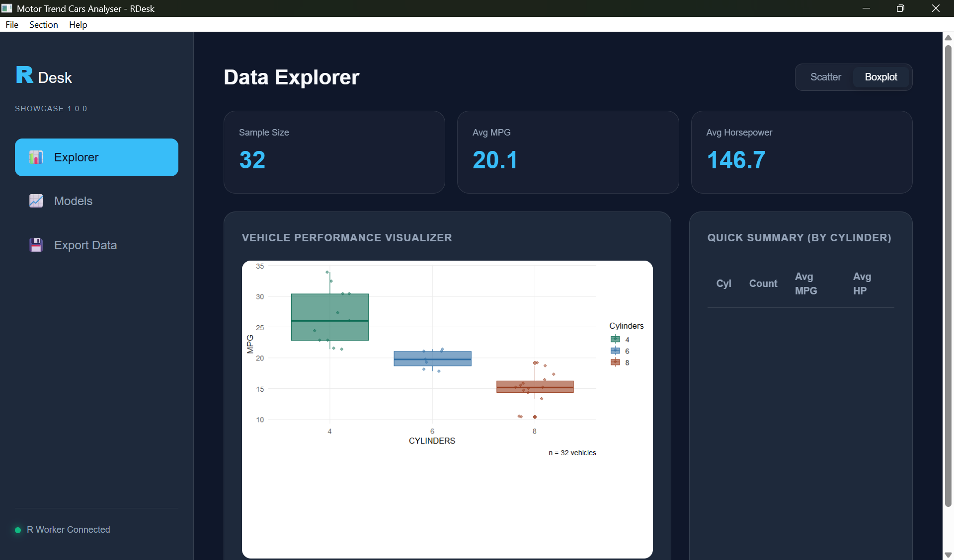Select the Boxplot view option
Viewport: 954px width, 560px height.
881,77
